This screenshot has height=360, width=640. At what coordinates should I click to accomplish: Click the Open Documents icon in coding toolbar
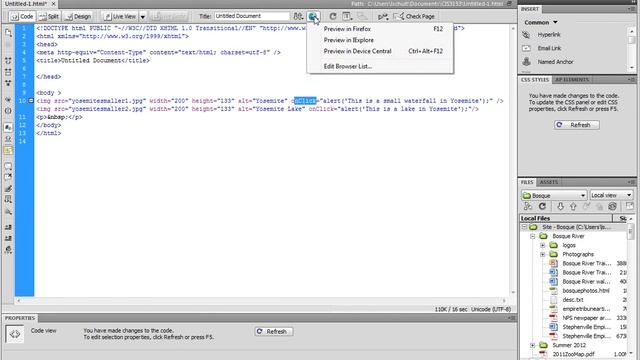pyautogui.click(x=8, y=33)
